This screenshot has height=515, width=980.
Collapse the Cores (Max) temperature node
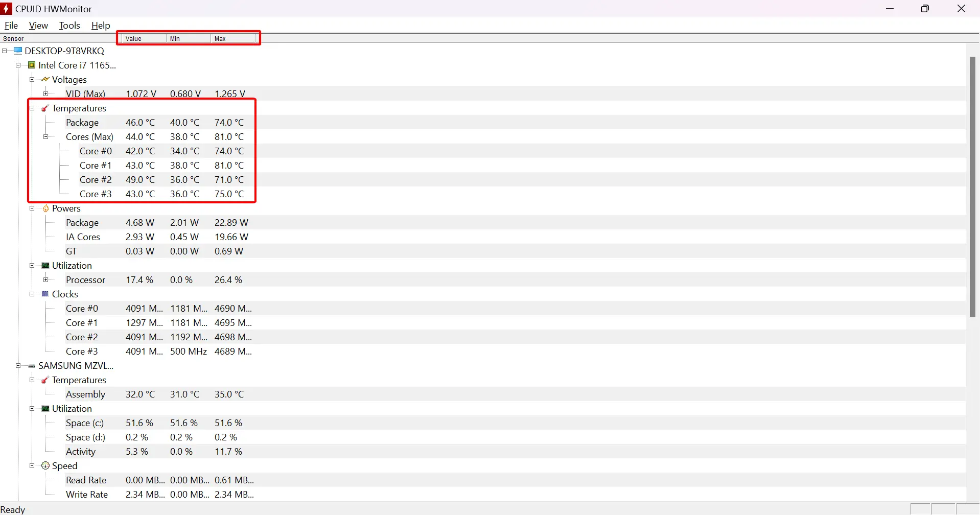(x=46, y=136)
